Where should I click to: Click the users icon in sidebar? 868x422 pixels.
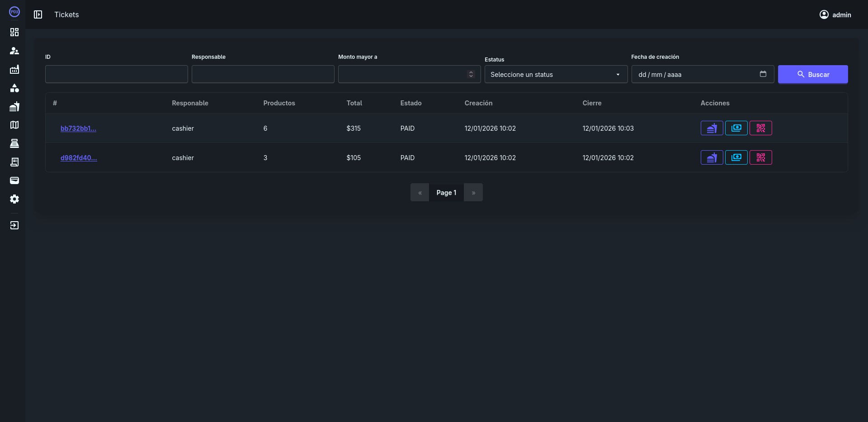coord(14,51)
